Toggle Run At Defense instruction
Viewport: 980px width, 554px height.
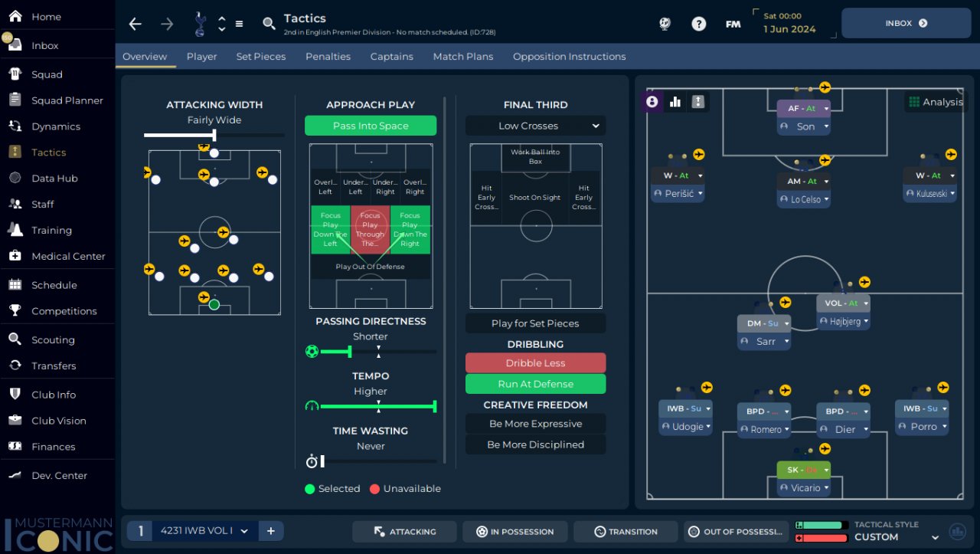pos(535,384)
